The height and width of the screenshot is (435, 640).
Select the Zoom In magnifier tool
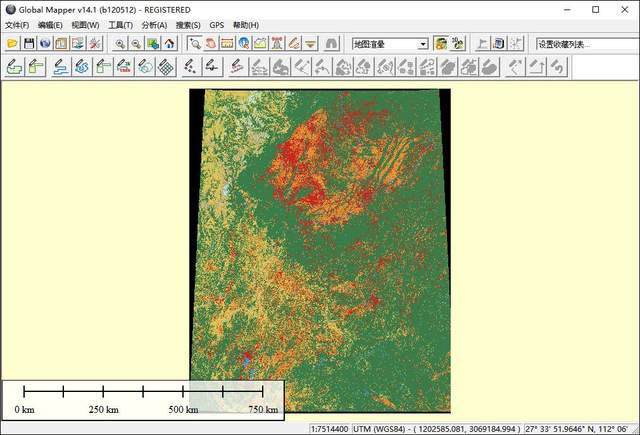(x=120, y=44)
